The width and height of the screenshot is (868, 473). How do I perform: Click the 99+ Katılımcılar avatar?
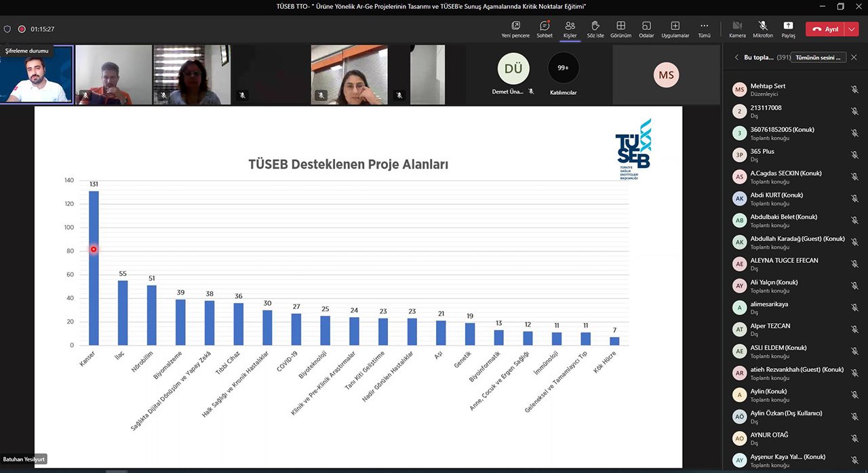[563, 68]
